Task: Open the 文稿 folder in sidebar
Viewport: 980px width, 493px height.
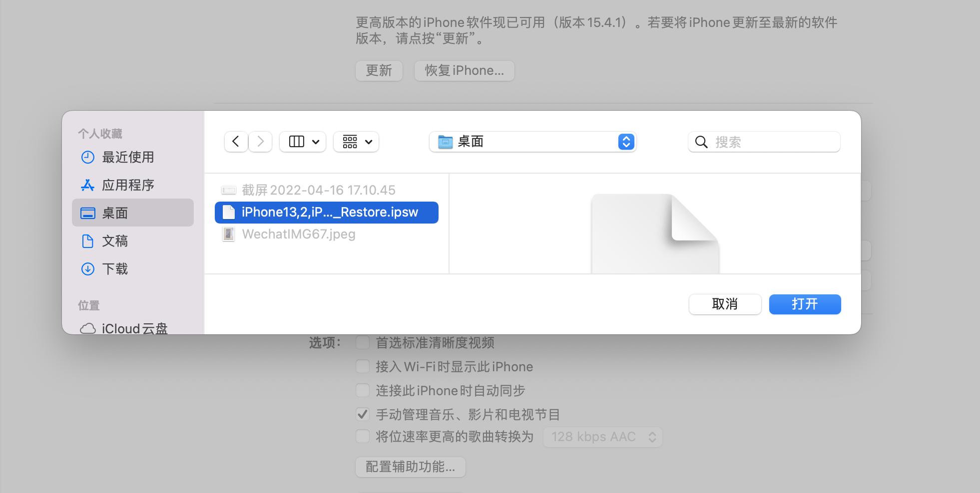Action: click(116, 241)
